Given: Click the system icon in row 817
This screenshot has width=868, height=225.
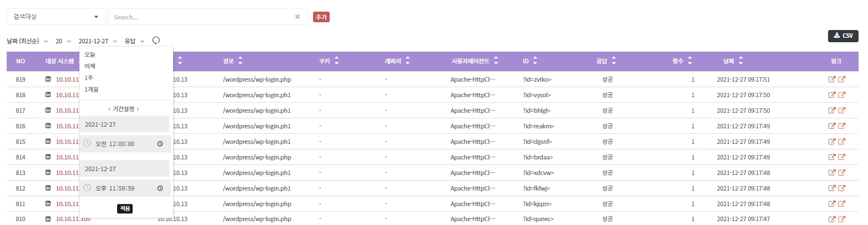Looking at the screenshot, I should point(48,111).
